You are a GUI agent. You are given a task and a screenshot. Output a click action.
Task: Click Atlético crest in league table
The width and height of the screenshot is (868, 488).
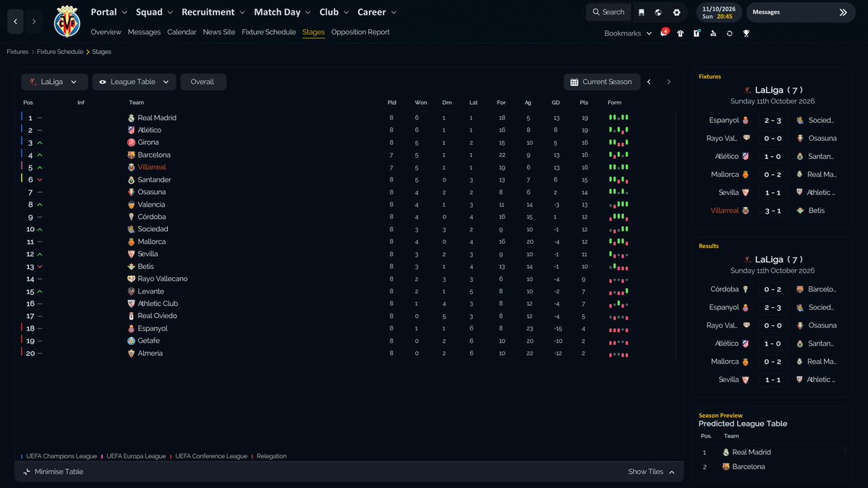pyautogui.click(x=131, y=130)
